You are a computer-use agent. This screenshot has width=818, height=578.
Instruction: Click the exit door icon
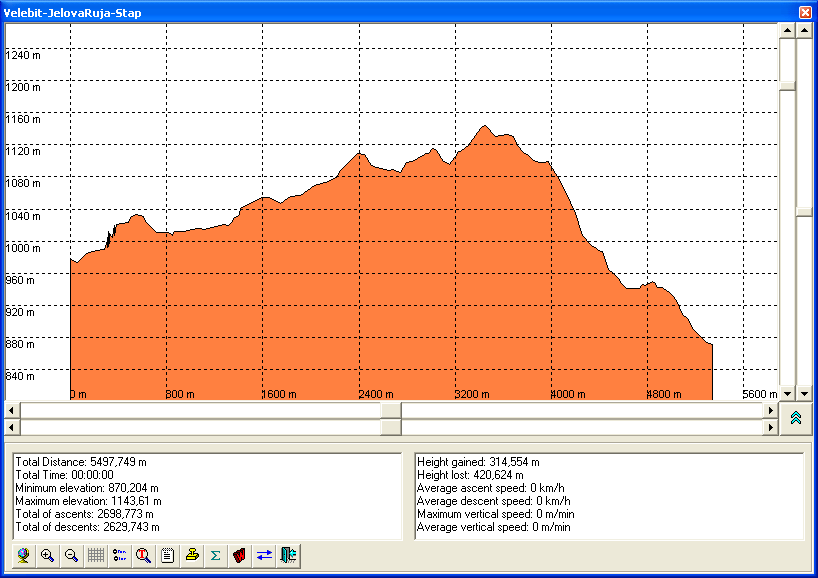pos(288,555)
